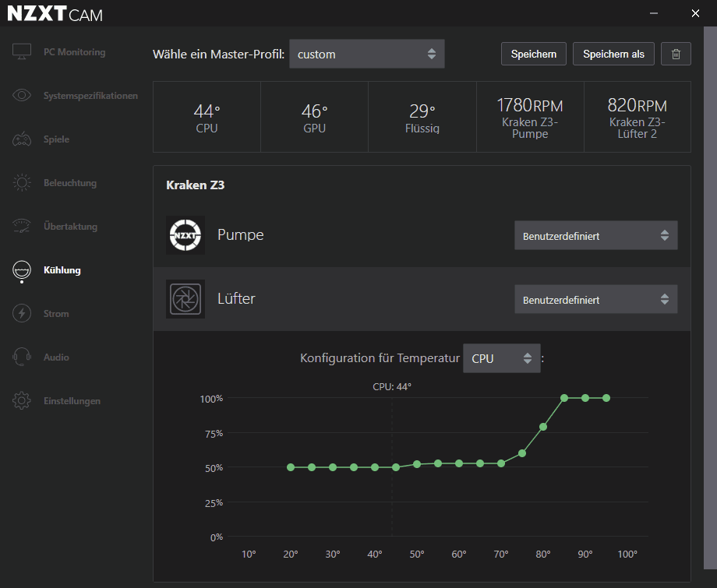Screen dimensions: 717x588
Task: Go to Systemspezifikationen
Action: click(x=90, y=96)
